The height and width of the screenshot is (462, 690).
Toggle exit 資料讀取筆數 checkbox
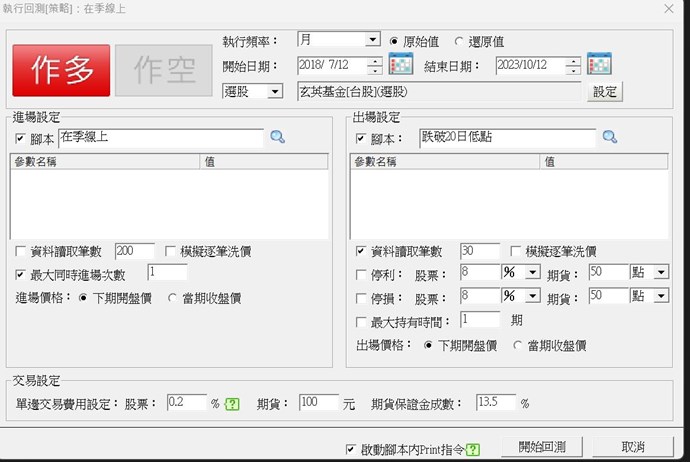(x=361, y=251)
